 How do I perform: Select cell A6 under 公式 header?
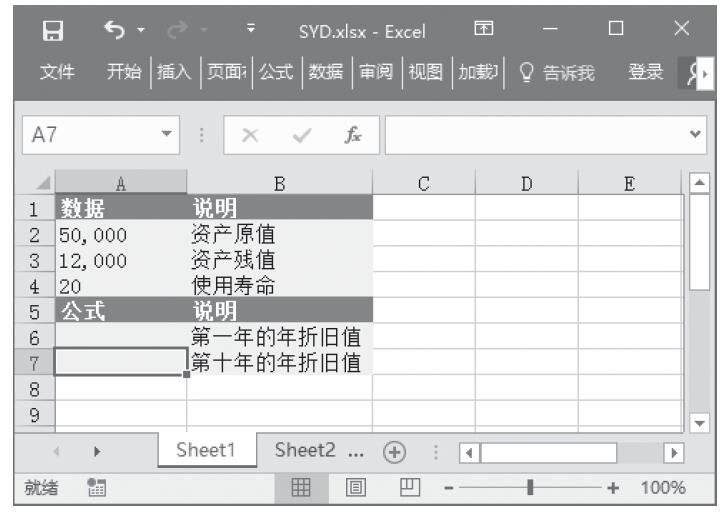click(120, 337)
